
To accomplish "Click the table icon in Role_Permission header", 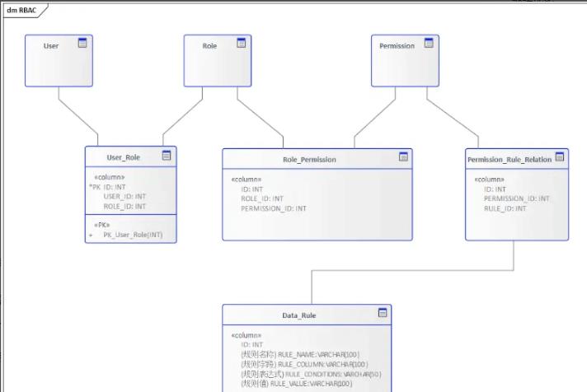I will point(404,156).
